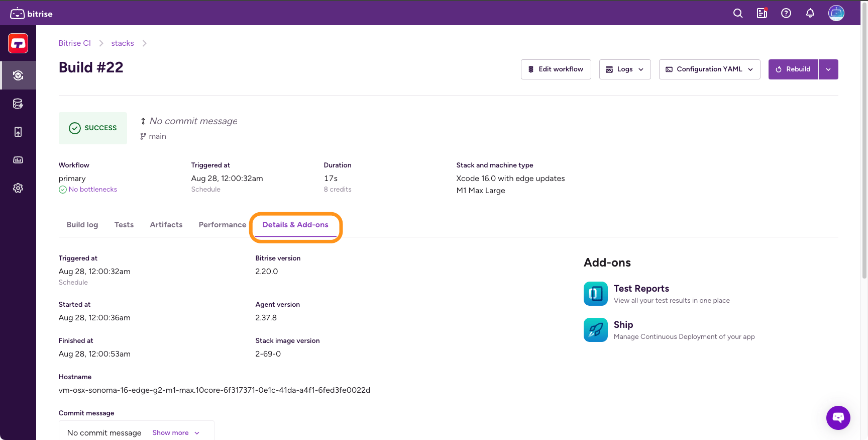Open the Performance tab

[x=222, y=225]
